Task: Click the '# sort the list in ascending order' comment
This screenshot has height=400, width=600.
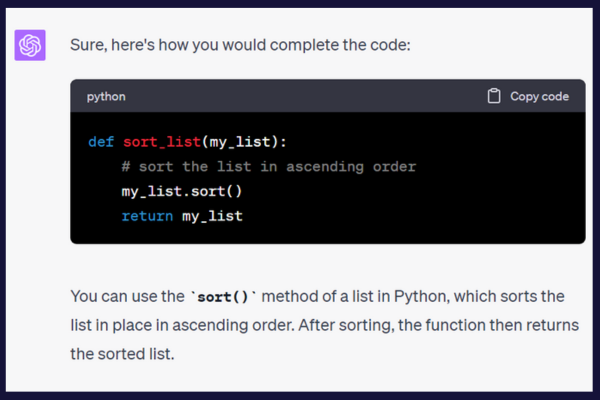Action: click(269, 167)
